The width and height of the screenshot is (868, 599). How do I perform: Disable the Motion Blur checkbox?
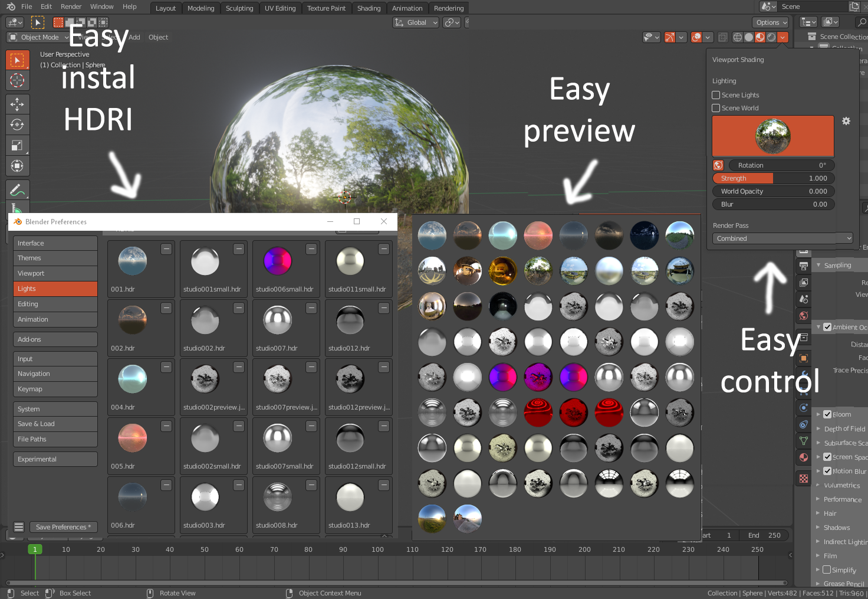click(827, 471)
